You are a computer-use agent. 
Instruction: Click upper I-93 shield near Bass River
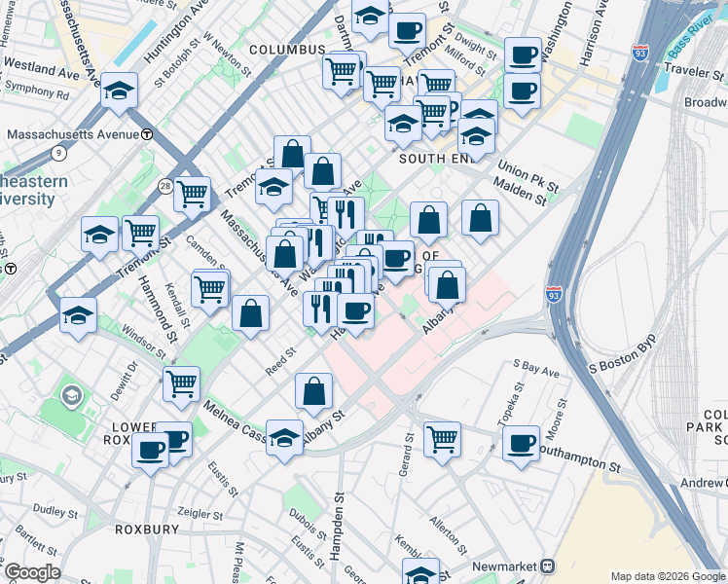(x=639, y=54)
